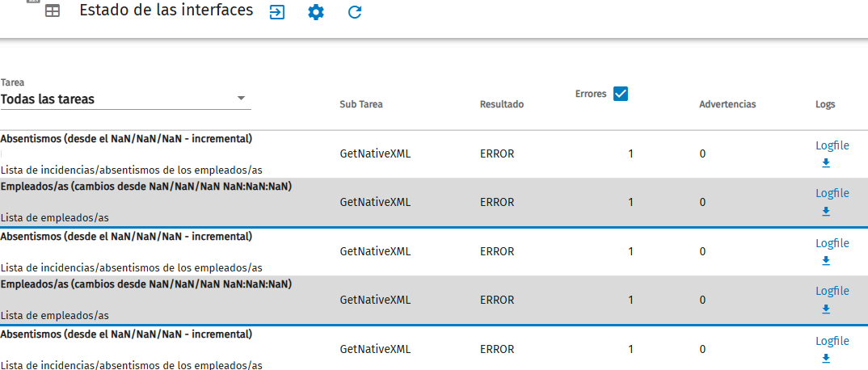Image resolution: width=868 pixels, height=370 pixels.
Task: Click the error count 1 in the second Absentismos row
Action: (x=630, y=251)
